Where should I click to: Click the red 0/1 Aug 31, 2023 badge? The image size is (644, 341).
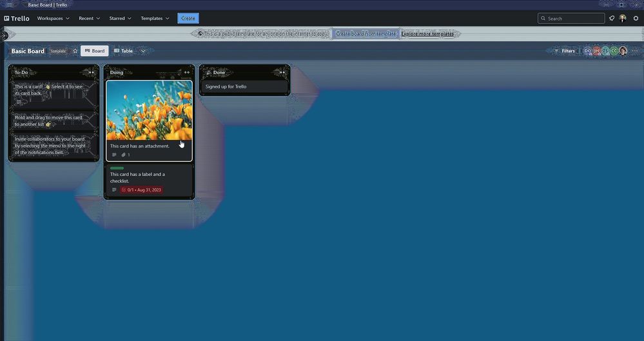click(141, 190)
